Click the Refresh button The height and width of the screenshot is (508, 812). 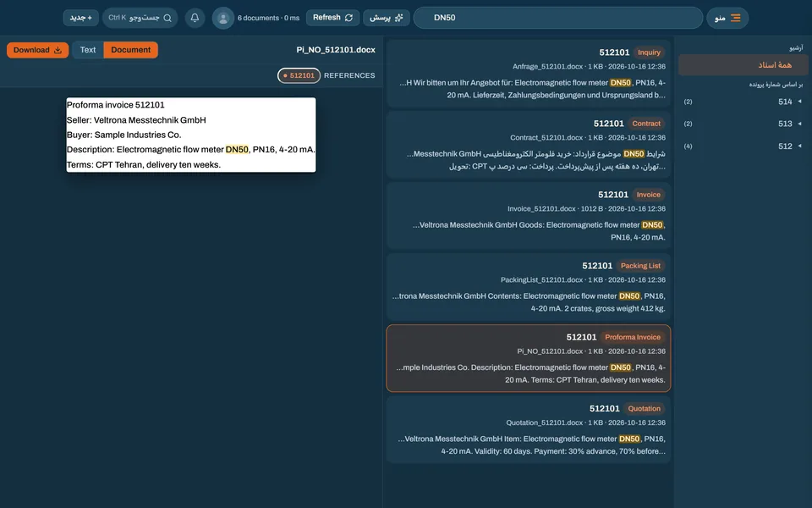coord(332,18)
